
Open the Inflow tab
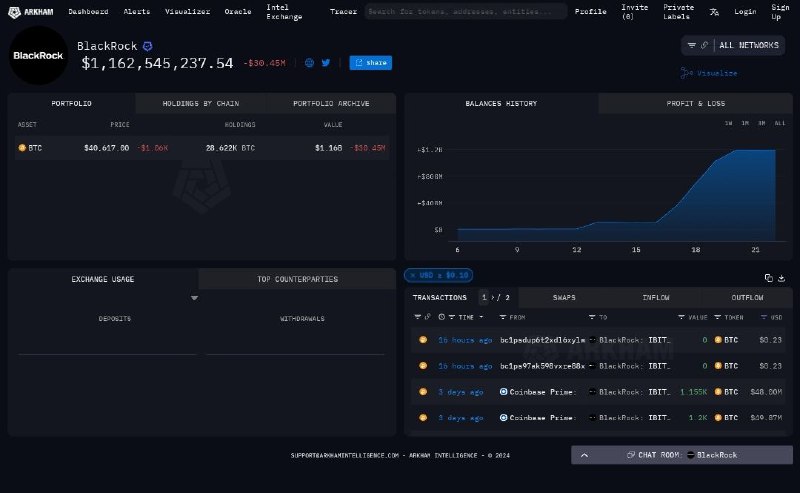tap(656, 298)
